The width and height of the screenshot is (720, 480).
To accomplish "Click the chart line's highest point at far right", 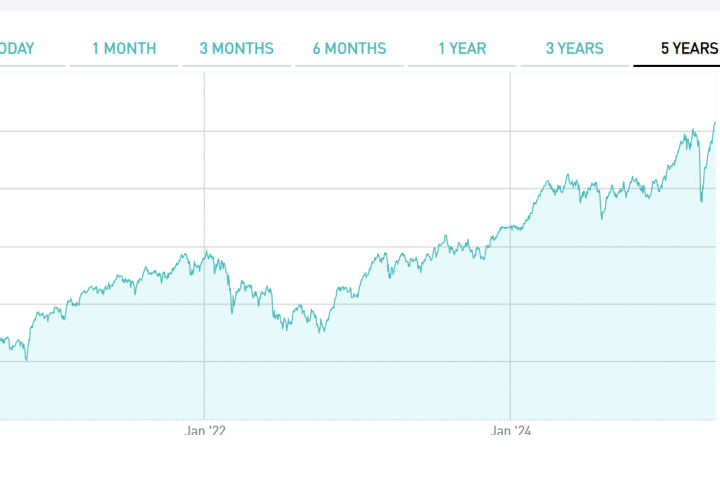I will pyautogui.click(x=715, y=122).
